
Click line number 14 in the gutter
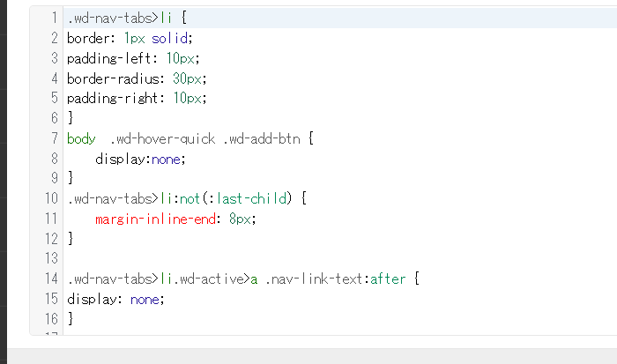pyautogui.click(x=51, y=279)
